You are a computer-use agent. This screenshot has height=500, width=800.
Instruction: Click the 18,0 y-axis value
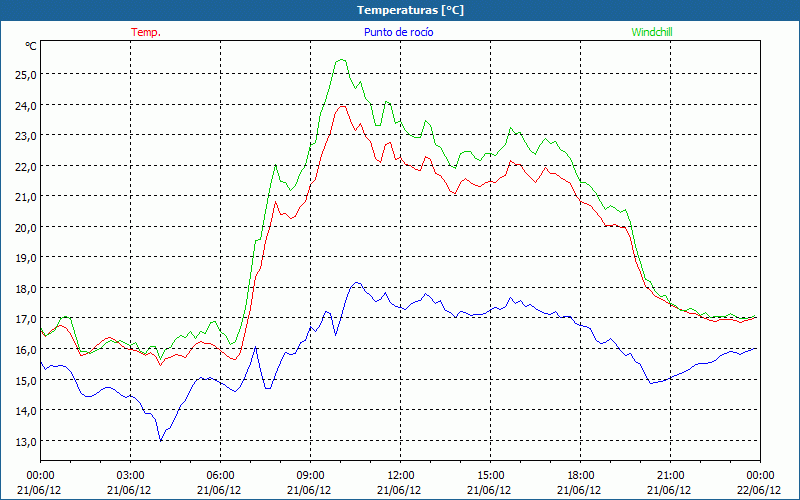coord(25,288)
